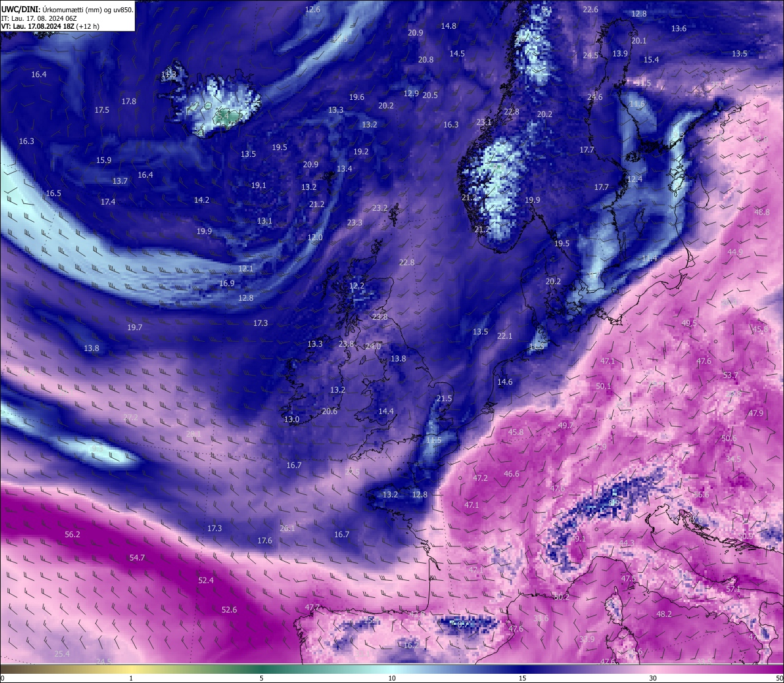Click the colour scale tick label 5
This screenshot has width=784, height=683.
tap(262, 678)
